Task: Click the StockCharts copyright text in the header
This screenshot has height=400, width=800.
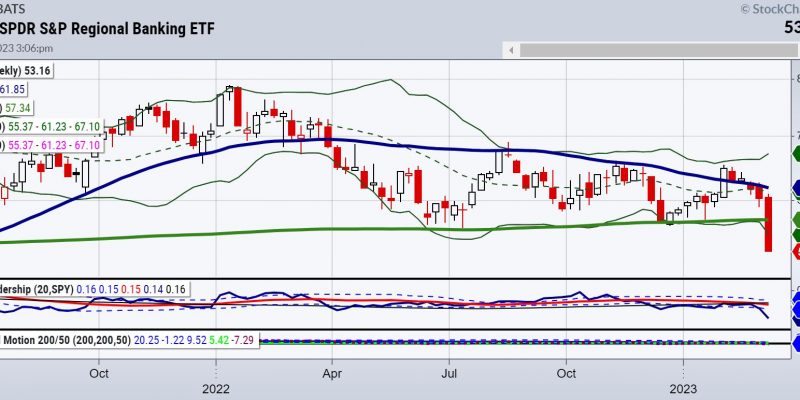Action: point(769,9)
